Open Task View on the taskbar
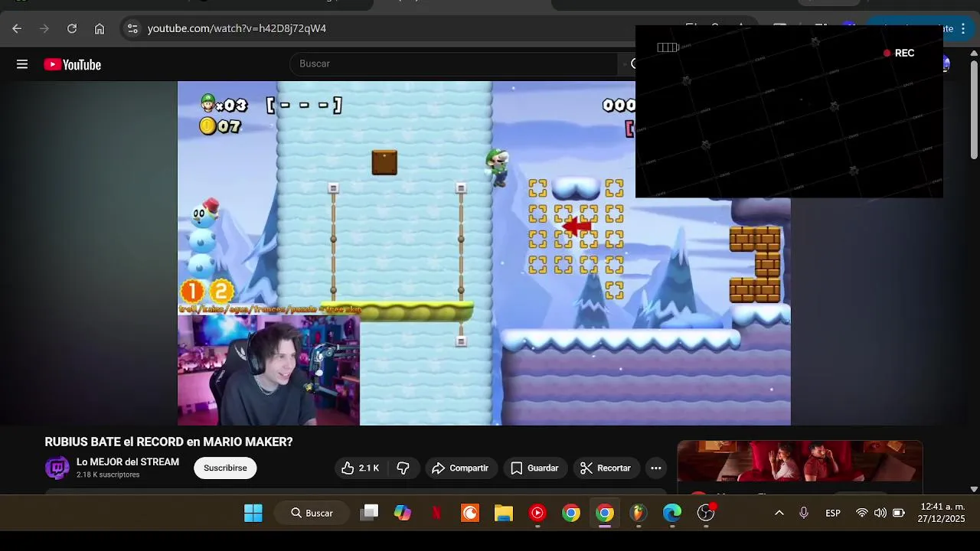 tap(370, 513)
